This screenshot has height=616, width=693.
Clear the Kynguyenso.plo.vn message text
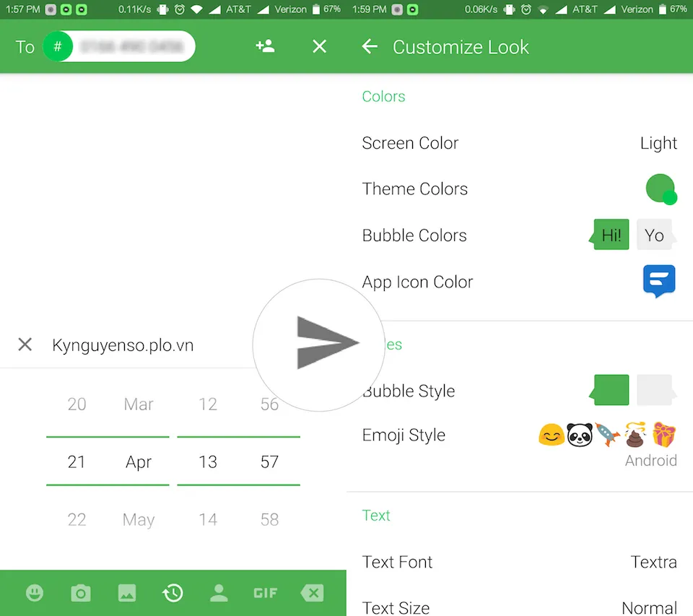click(x=25, y=344)
